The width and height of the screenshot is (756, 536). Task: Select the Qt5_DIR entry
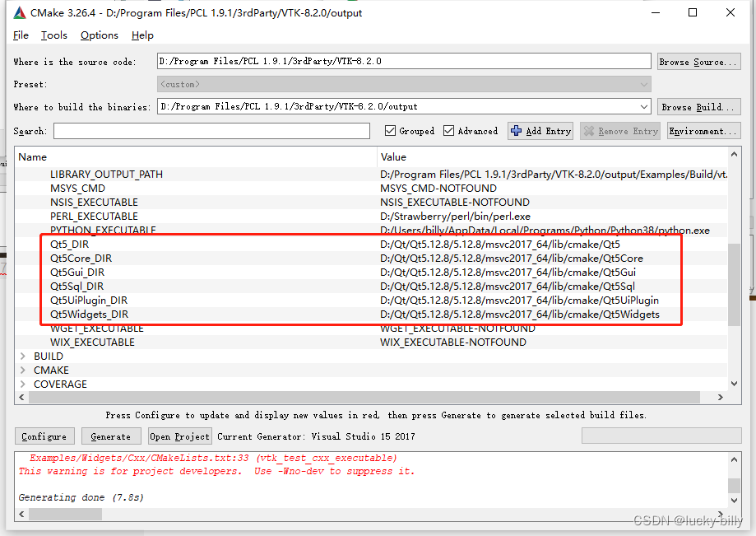click(69, 244)
